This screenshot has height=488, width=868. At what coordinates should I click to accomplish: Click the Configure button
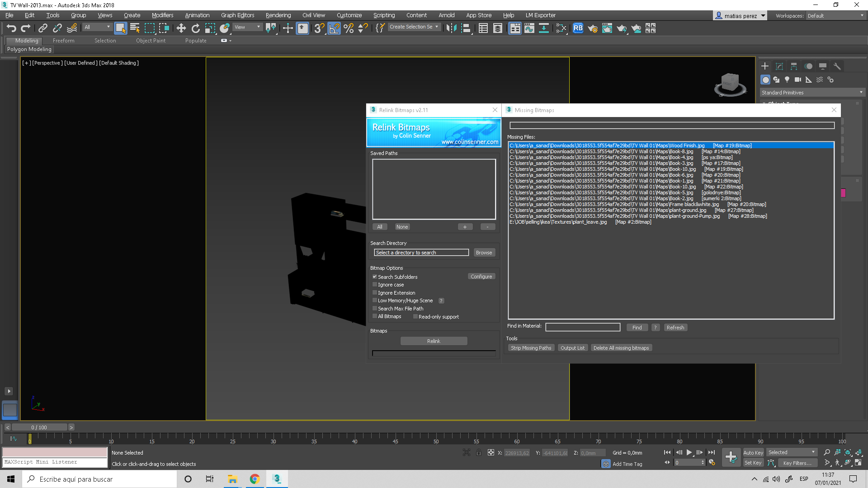(x=481, y=277)
